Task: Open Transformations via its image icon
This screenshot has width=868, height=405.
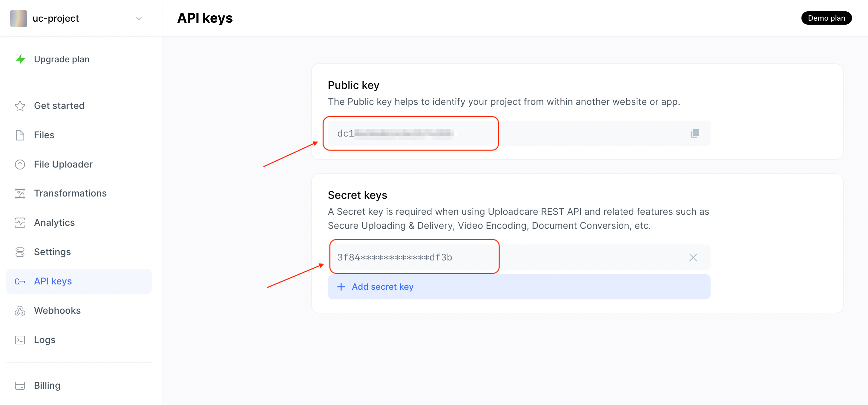Action: coord(20,193)
